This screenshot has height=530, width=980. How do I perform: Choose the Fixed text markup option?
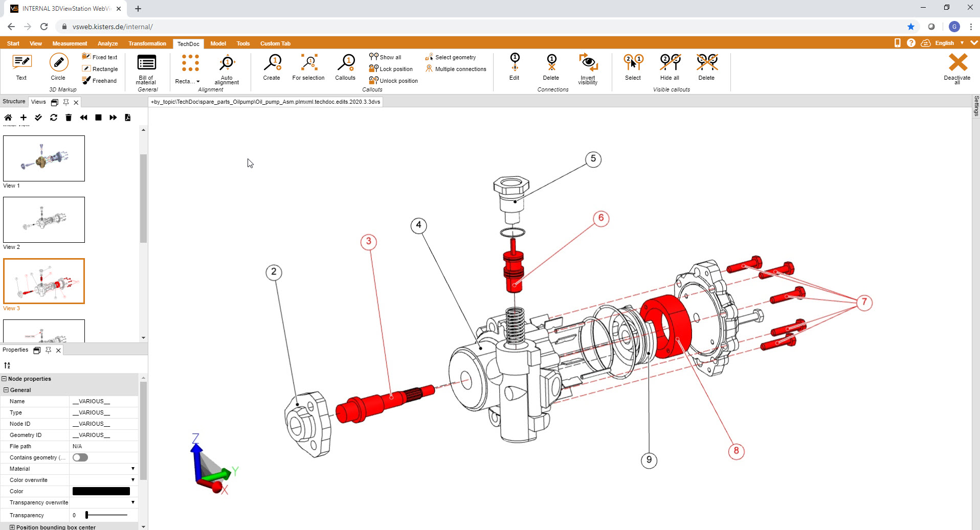(x=100, y=57)
